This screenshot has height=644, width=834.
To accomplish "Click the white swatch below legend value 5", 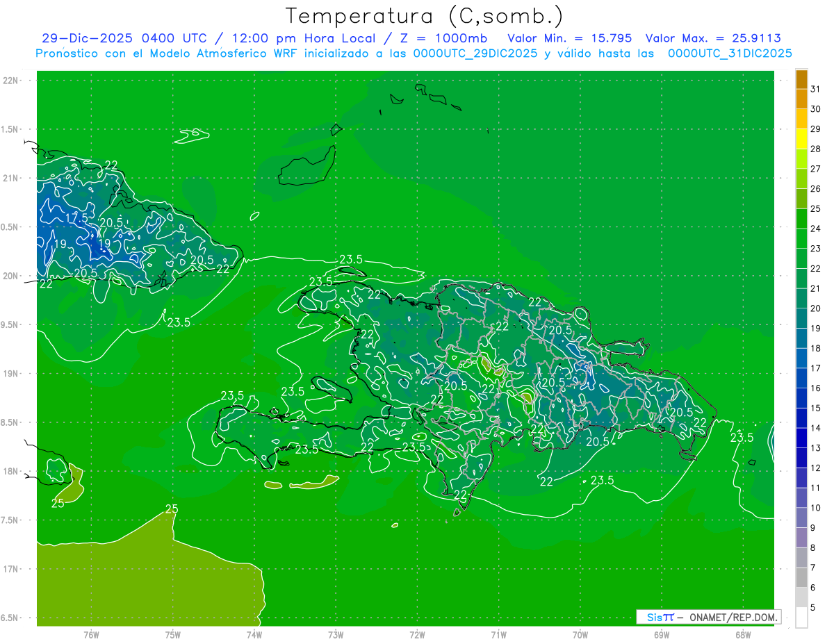I will tap(801, 618).
